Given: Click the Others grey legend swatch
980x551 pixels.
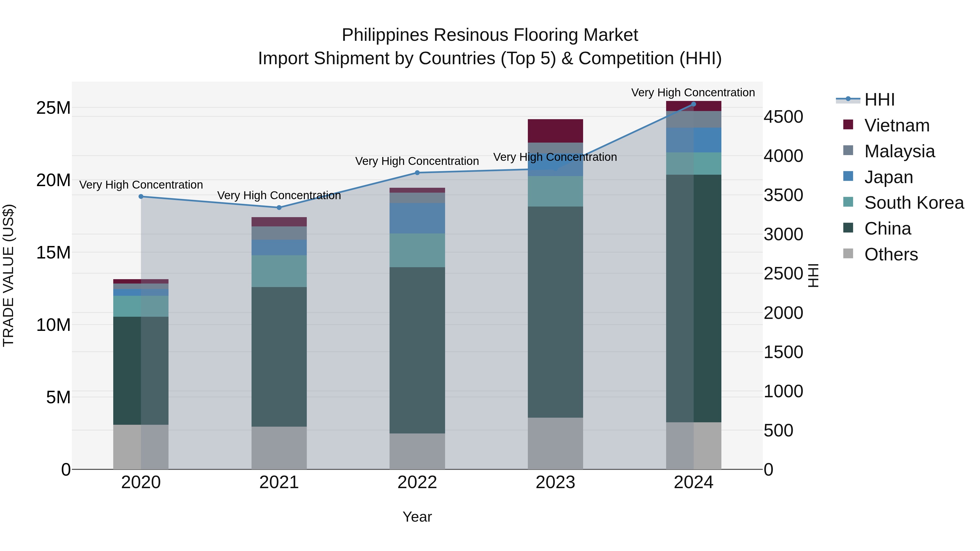Looking at the screenshot, I should pyautogui.click(x=848, y=254).
